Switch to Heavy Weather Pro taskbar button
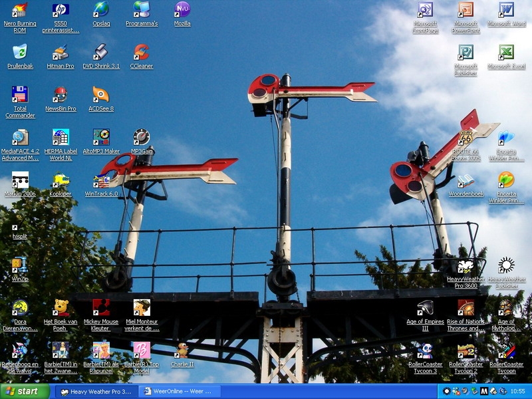 click(96, 392)
